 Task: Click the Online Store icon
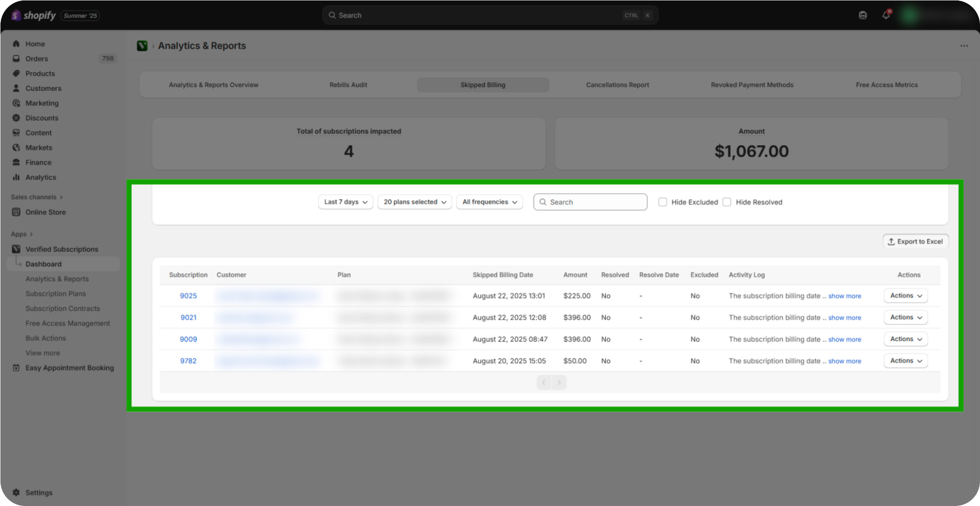tap(16, 212)
